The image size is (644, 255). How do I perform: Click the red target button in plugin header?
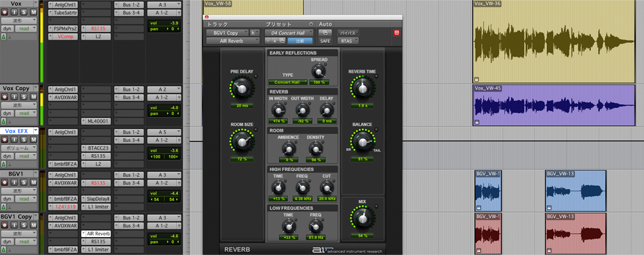click(x=397, y=33)
